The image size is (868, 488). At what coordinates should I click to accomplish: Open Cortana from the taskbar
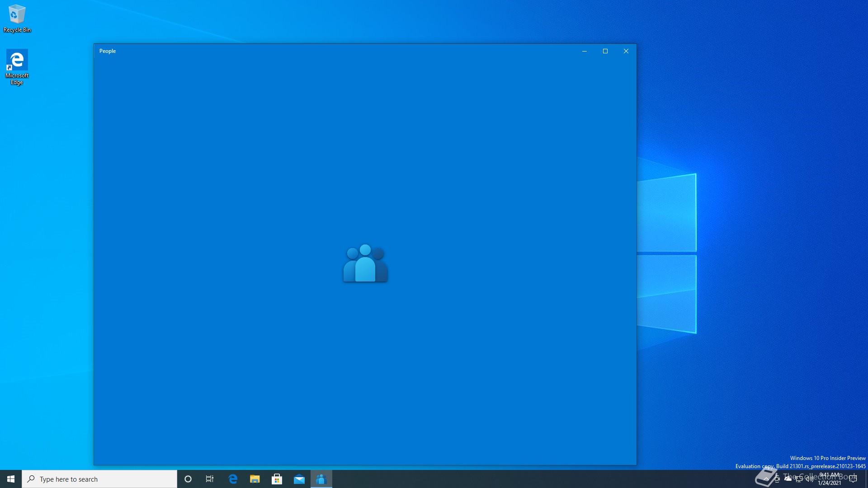pyautogui.click(x=188, y=479)
